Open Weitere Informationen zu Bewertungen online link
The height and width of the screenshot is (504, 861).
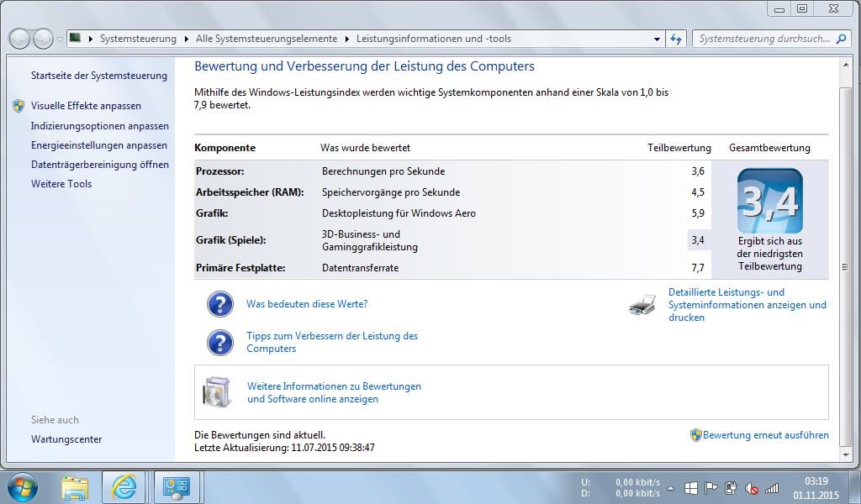[335, 392]
